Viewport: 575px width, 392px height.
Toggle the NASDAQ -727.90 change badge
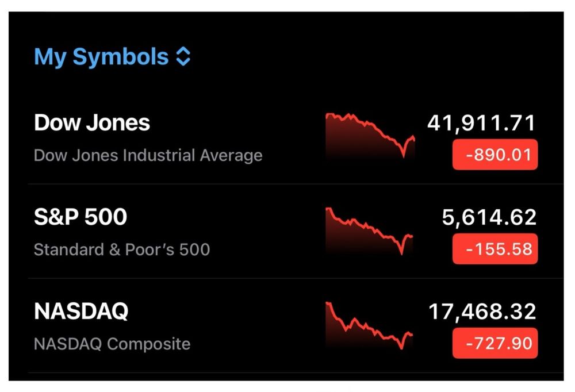[x=494, y=344]
